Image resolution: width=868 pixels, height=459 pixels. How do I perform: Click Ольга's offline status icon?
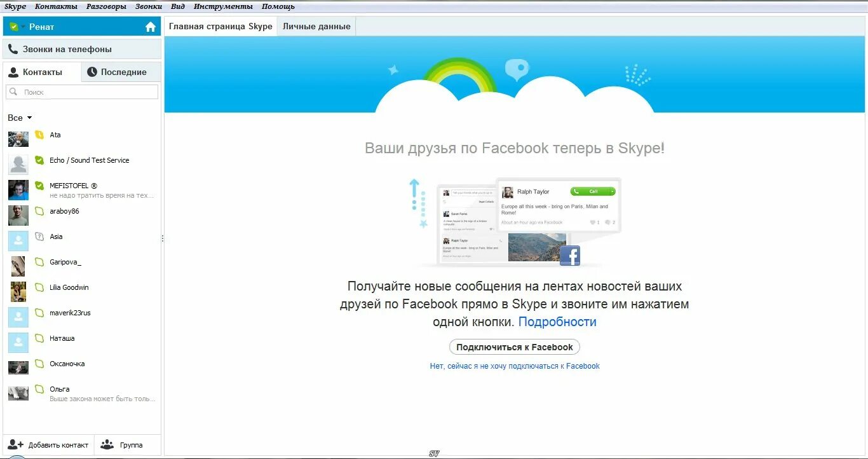point(39,389)
